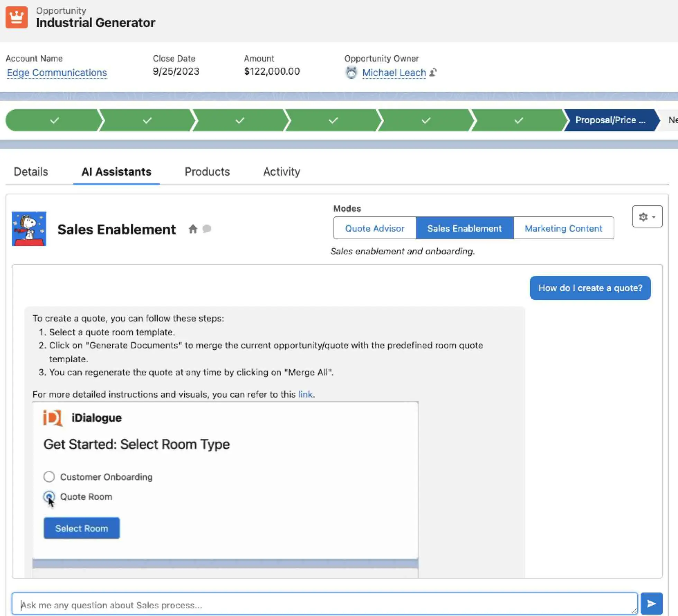Open the Activity tab
Image resolution: width=678 pixels, height=616 pixels.
282,172
